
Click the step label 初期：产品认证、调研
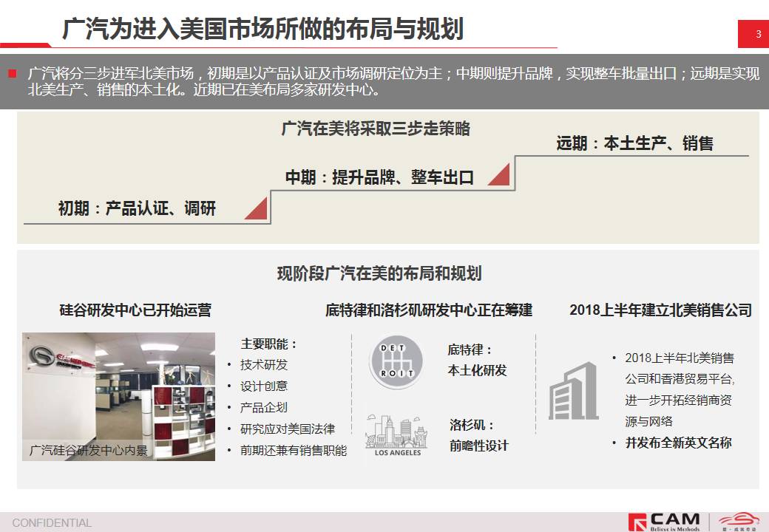[x=137, y=208]
